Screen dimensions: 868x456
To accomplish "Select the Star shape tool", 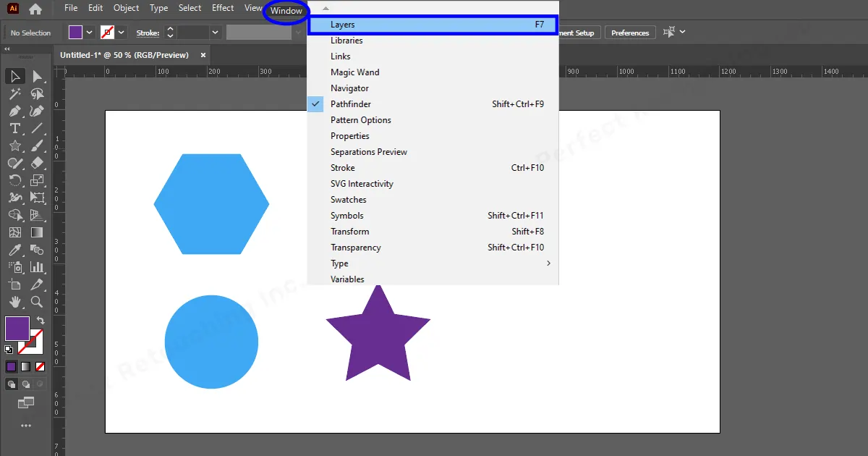I will (x=14, y=146).
